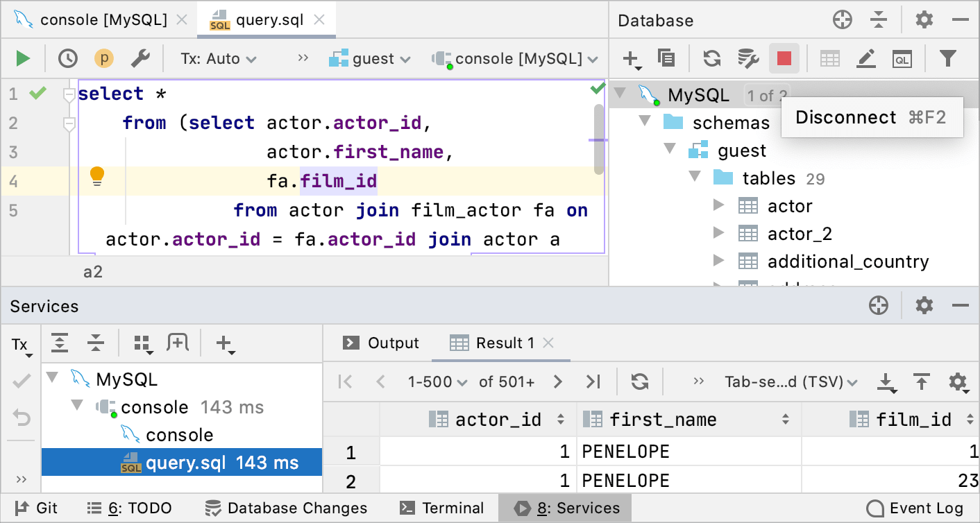Open the guest schema selector dropdown
980x523 pixels.
pos(370,58)
